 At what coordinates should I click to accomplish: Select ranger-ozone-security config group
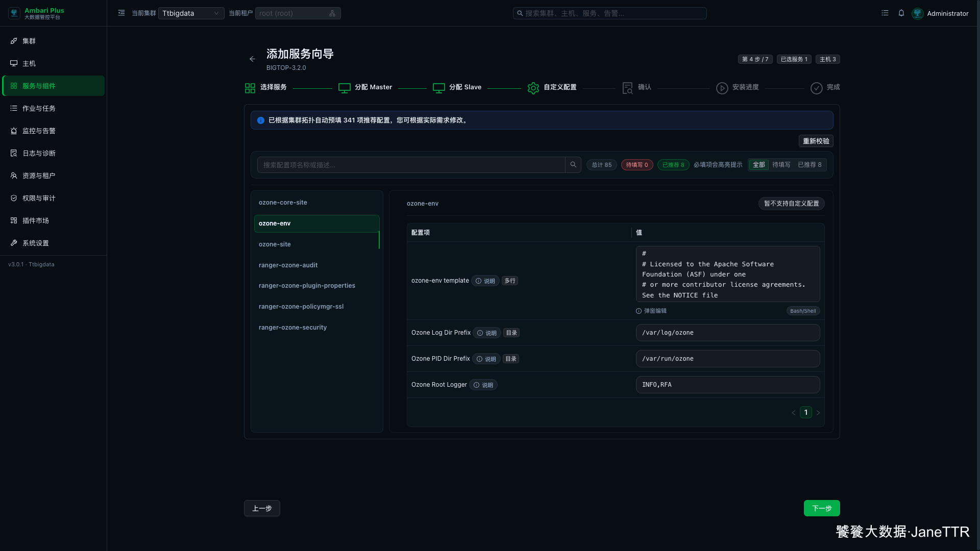[316, 328]
